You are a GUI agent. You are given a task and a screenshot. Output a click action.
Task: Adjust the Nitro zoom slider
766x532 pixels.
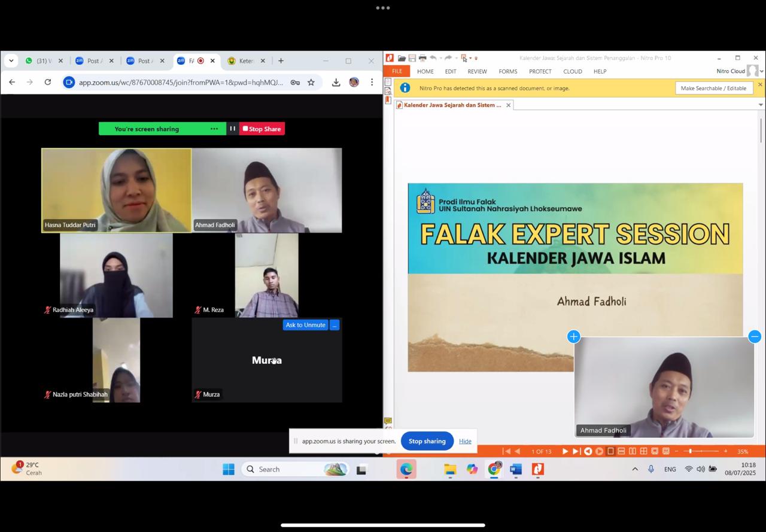[690, 451]
